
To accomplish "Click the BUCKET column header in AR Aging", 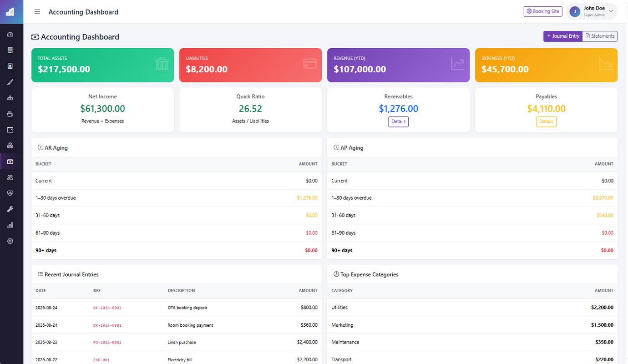I will click(x=43, y=164).
